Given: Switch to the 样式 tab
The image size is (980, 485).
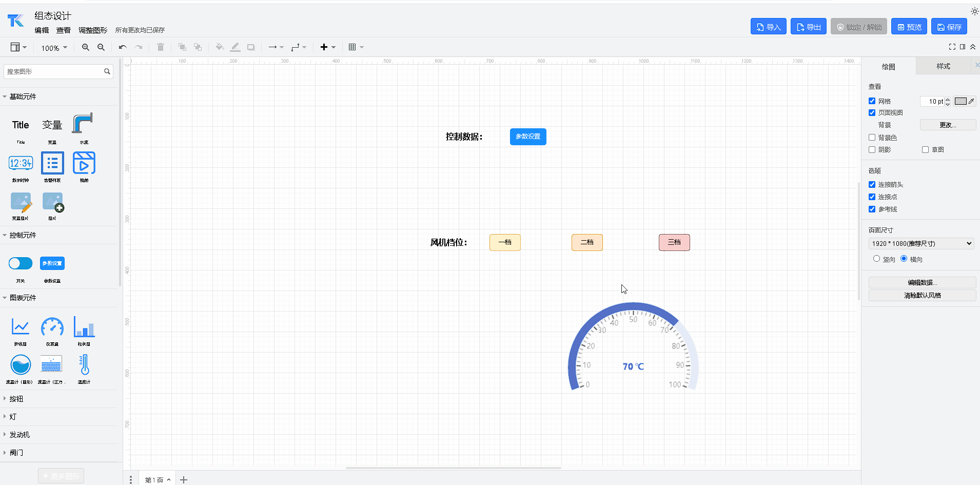Looking at the screenshot, I should click(943, 66).
